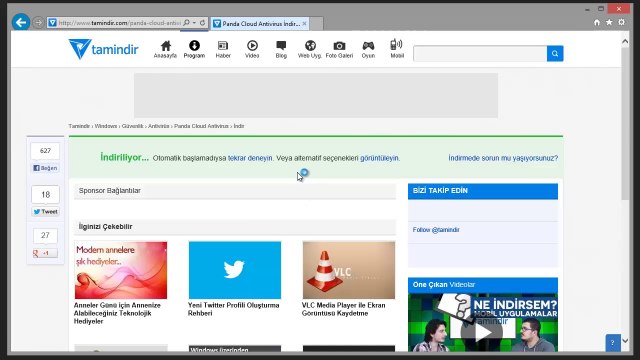The image size is (640, 360).
Task: Click the address bar URL field
Action: [x=120, y=23]
